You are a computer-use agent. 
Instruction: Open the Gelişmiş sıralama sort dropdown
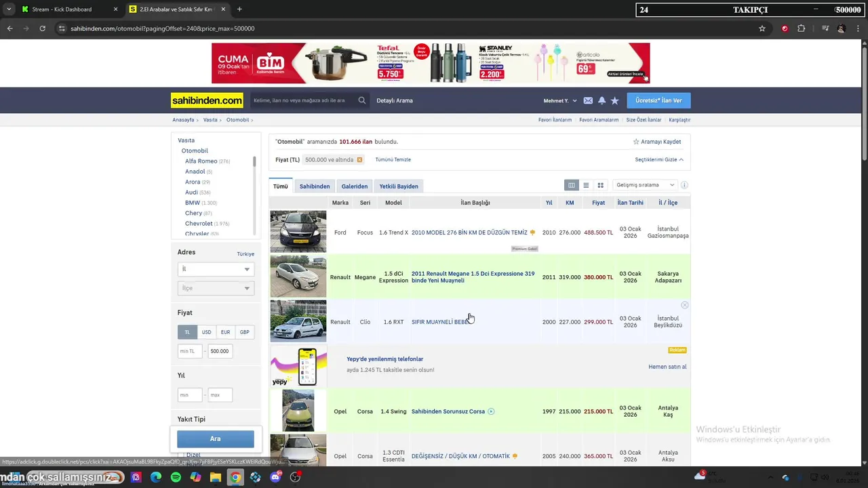(645, 185)
